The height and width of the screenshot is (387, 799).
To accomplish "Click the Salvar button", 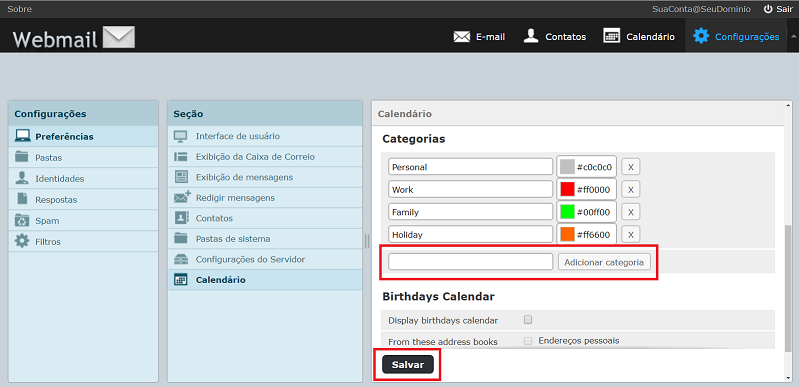I will (x=408, y=365).
